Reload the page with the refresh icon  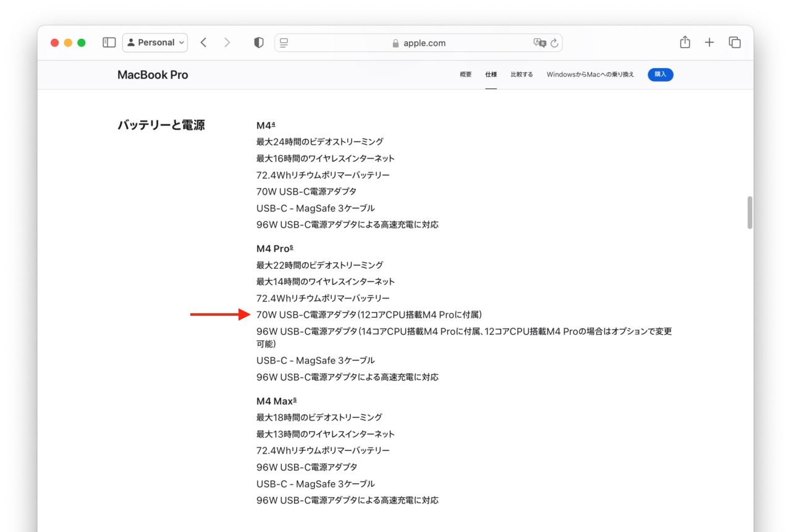click(x=554, y=43)
